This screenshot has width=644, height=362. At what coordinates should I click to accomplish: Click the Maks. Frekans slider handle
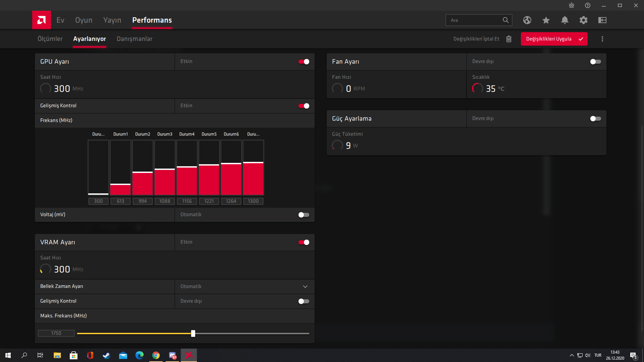[x=193, y=334]
